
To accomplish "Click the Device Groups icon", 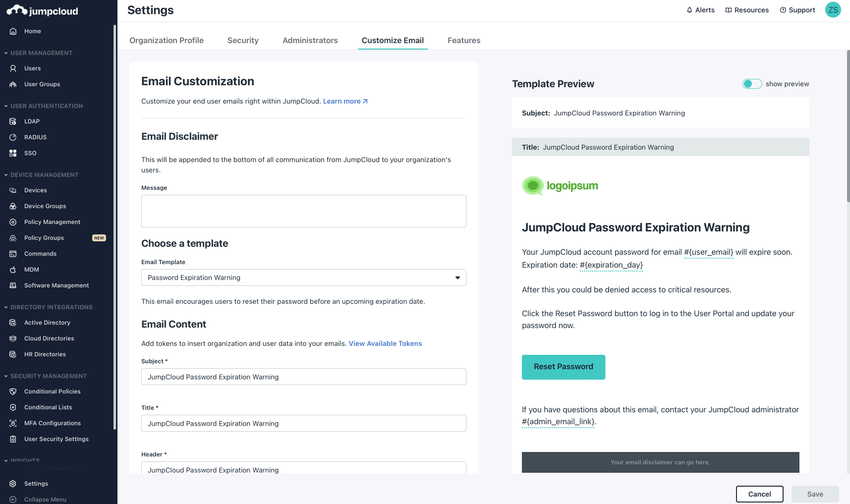I will [x=13, y=206].
